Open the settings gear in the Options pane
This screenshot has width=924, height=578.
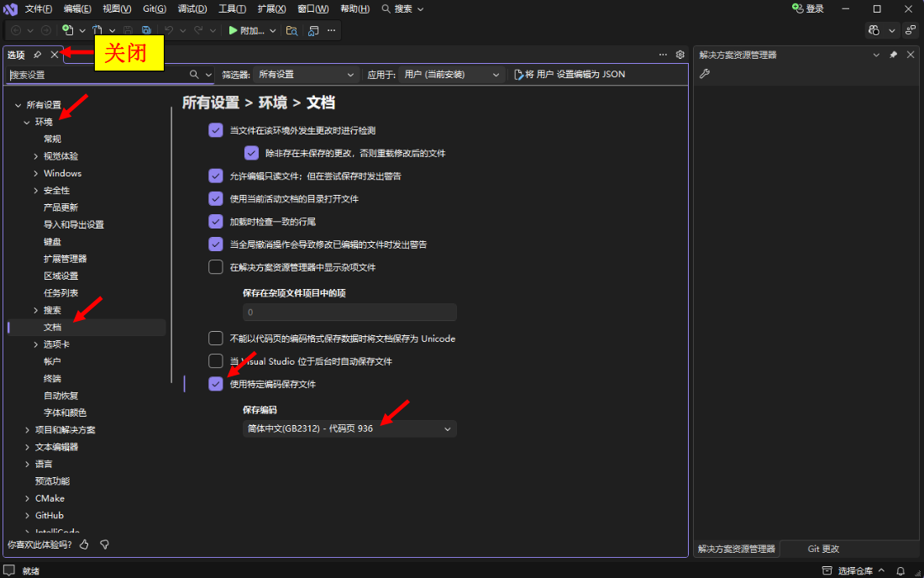point(680,54)
